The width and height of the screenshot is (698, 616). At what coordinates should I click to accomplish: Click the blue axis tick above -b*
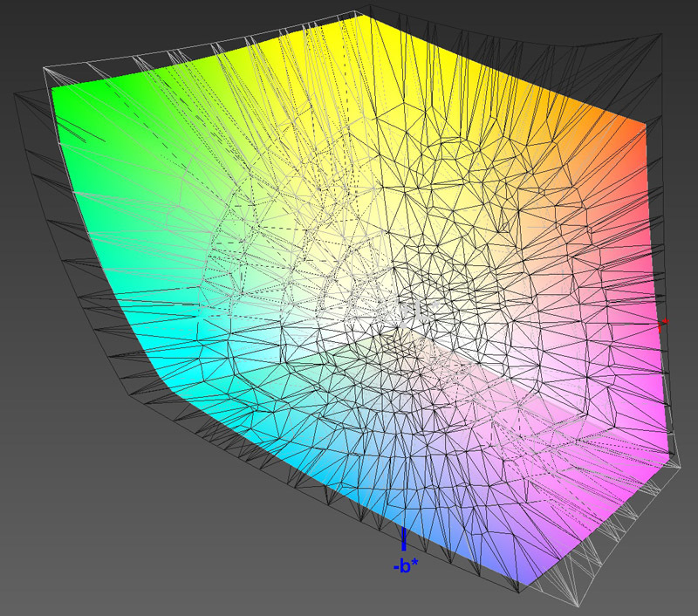tap(404, 539)
